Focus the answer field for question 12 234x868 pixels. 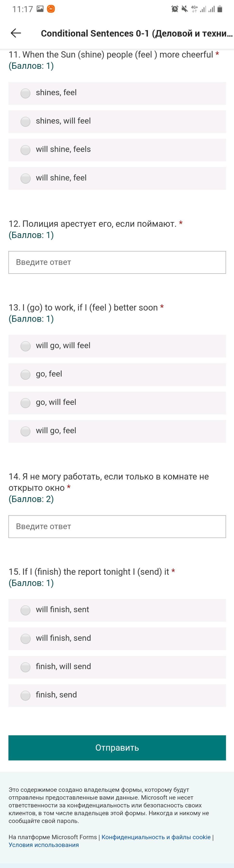coord(117,262)
